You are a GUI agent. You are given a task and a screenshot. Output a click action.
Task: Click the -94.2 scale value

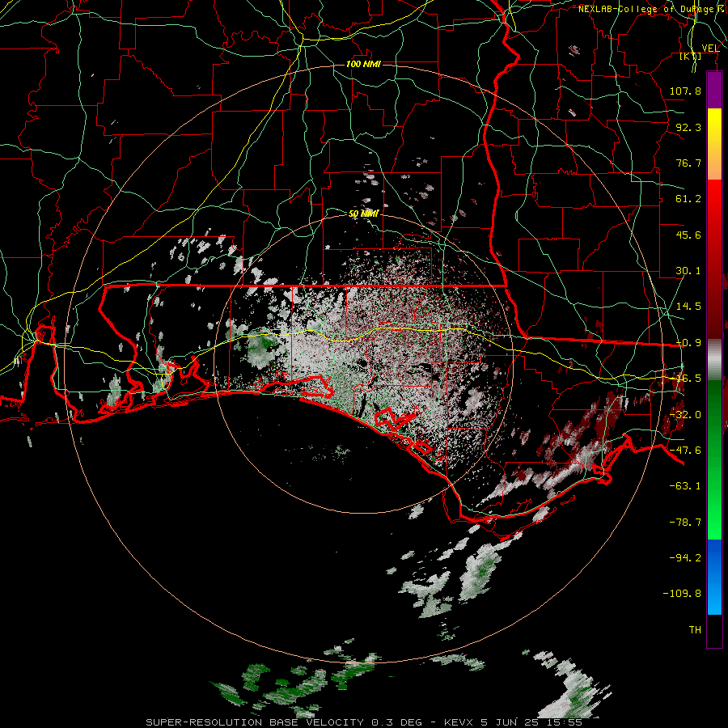tap(685, 558)
